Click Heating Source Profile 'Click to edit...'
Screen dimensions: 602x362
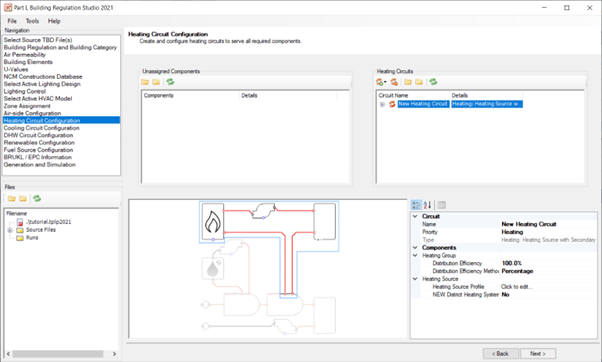[x=548, y=287]
